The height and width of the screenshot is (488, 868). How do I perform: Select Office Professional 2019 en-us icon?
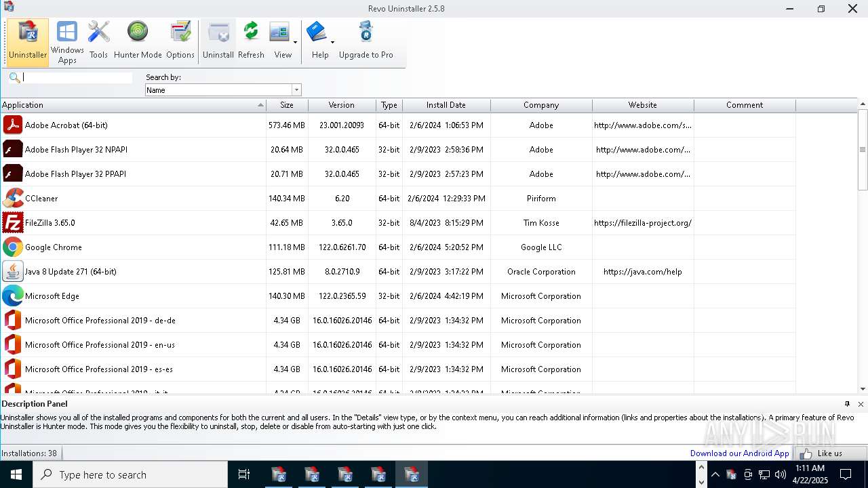(12, 344)
